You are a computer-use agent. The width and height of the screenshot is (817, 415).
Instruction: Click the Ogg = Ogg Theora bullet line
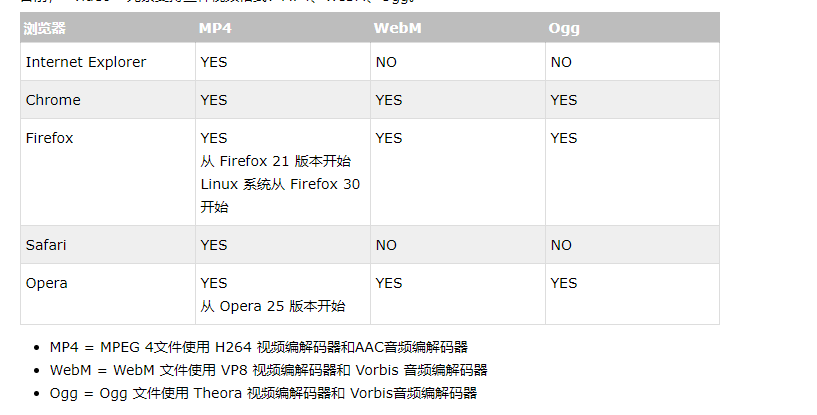263,393
